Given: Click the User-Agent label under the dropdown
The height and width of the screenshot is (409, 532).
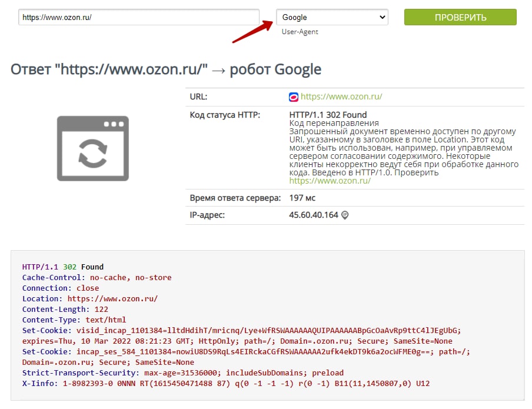Looking at the screenshot, I should point(300,32).
